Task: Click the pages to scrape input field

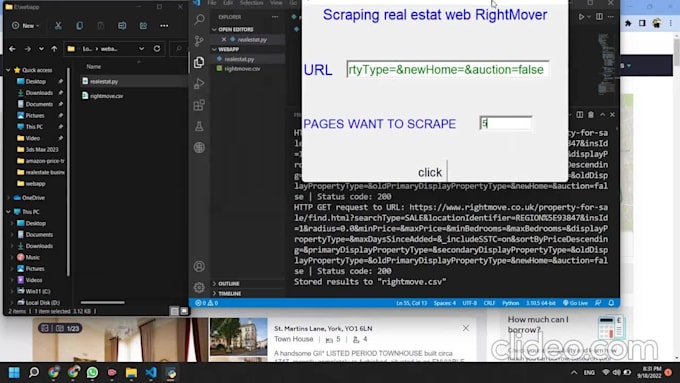Action: 506,124
